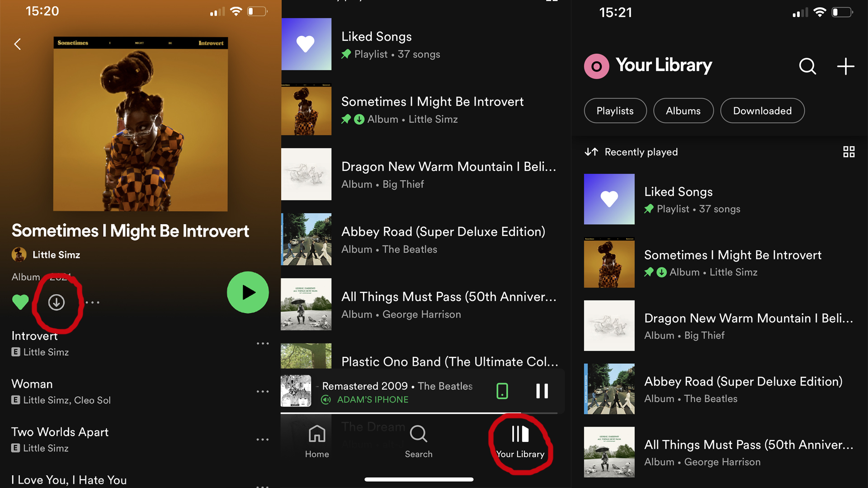868x488 pixels.
Task: Click the download icon on Sometimes I Might Be Introvert
Action: [x=56, y=301]
